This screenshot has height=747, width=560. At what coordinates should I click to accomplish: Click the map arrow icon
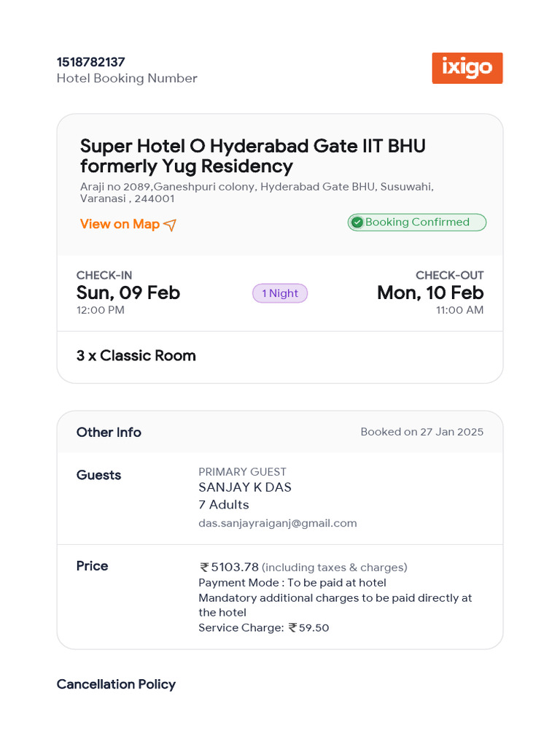click(x=170, y=225)
